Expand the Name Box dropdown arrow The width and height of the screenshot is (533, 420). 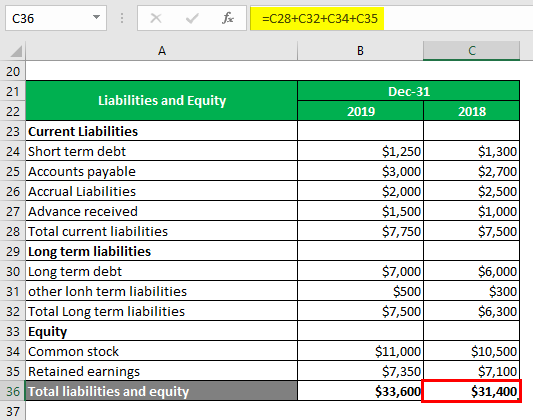tap(97, 17)
